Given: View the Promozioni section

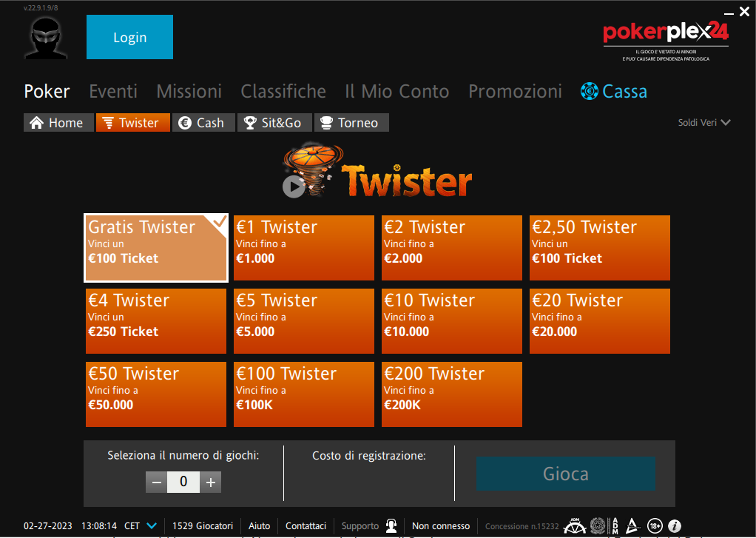Looking at the screenshot, I should point(516,91).
